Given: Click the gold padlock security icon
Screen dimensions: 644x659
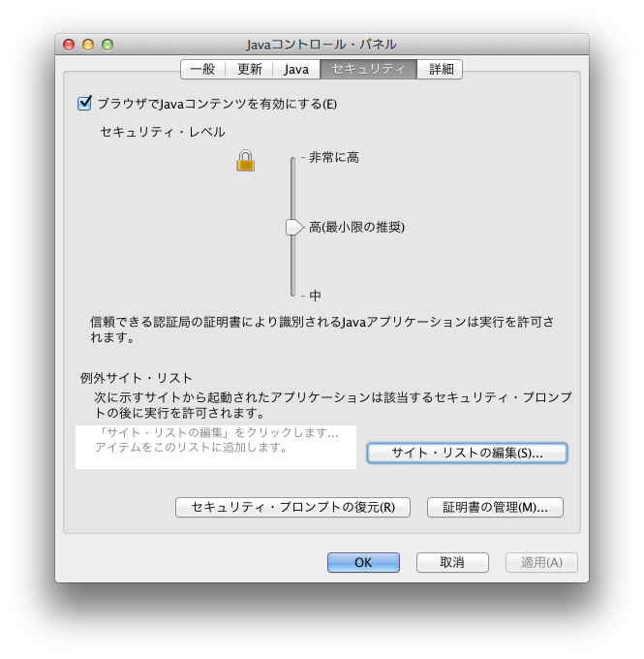Looking at the screenshot, I should [245, 161].
